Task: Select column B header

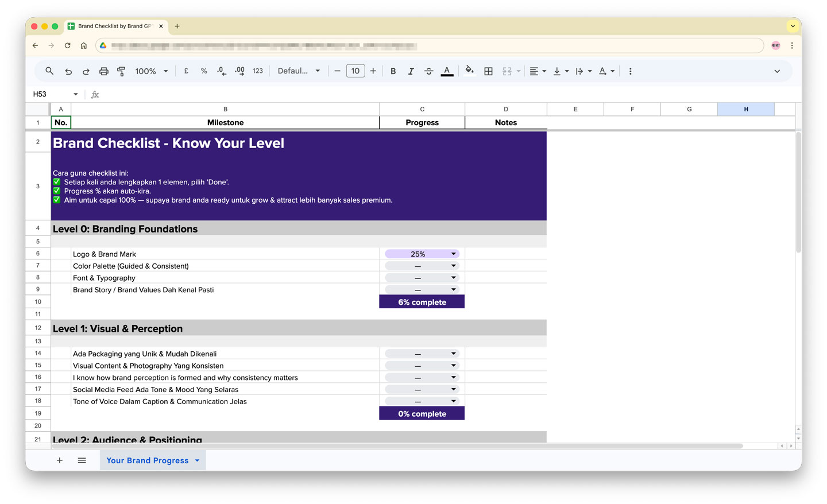Action: pos(225,109)
